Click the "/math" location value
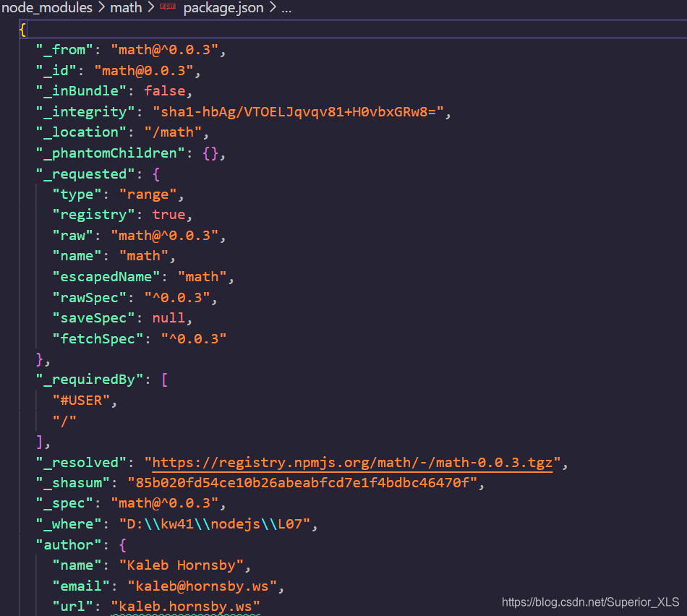 click(173, 132)
